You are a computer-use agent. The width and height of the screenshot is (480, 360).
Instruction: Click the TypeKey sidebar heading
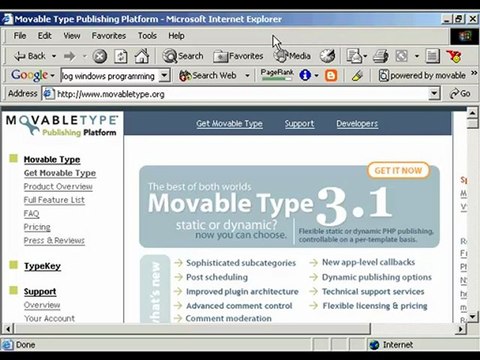click(42, 266)
